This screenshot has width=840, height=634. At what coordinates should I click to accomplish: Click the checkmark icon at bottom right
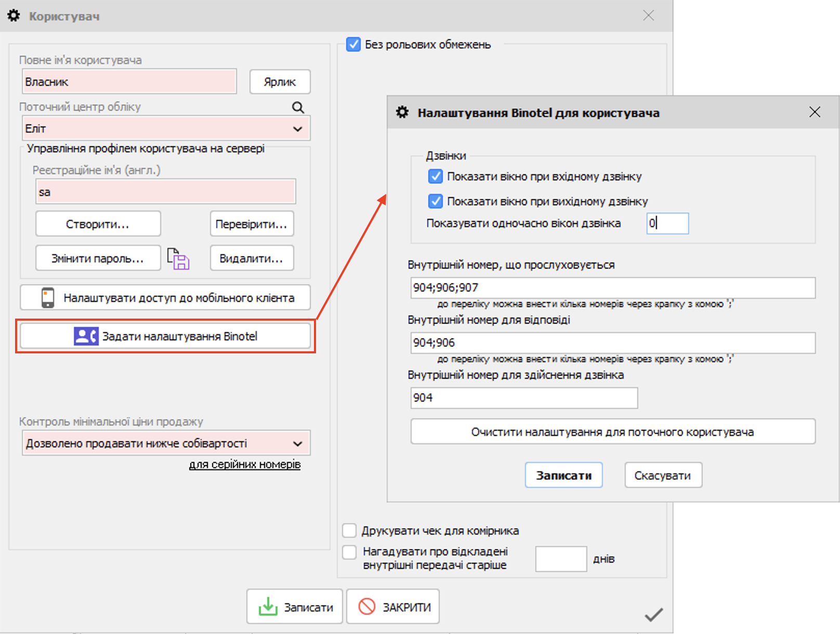click(653, 615)
